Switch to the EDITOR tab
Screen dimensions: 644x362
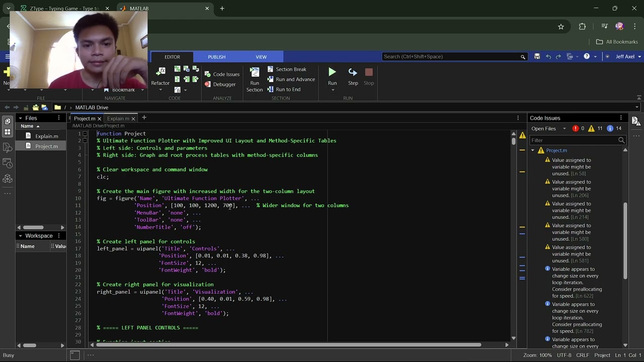172,57
